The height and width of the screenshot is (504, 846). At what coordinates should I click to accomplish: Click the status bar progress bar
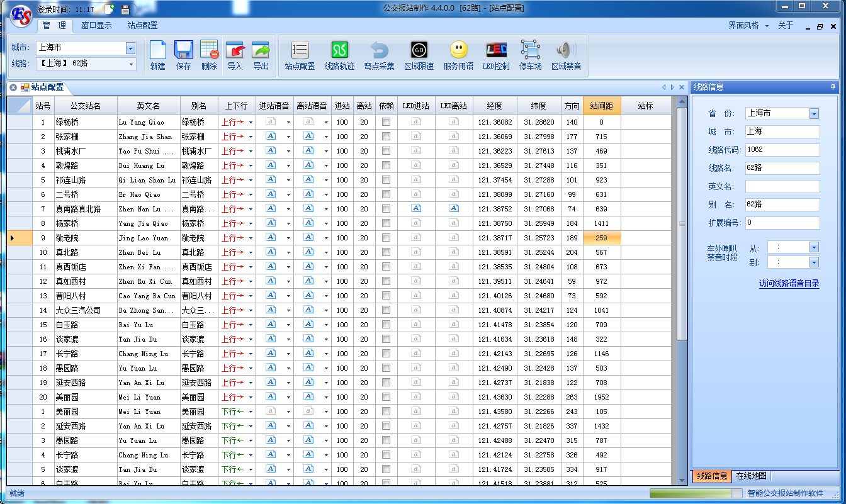(x=696, y=494)
